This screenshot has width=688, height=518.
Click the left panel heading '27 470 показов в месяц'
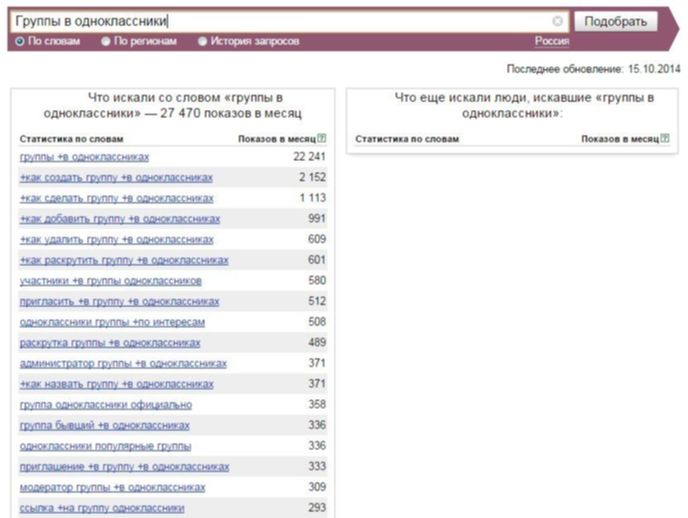click(231, 113)
